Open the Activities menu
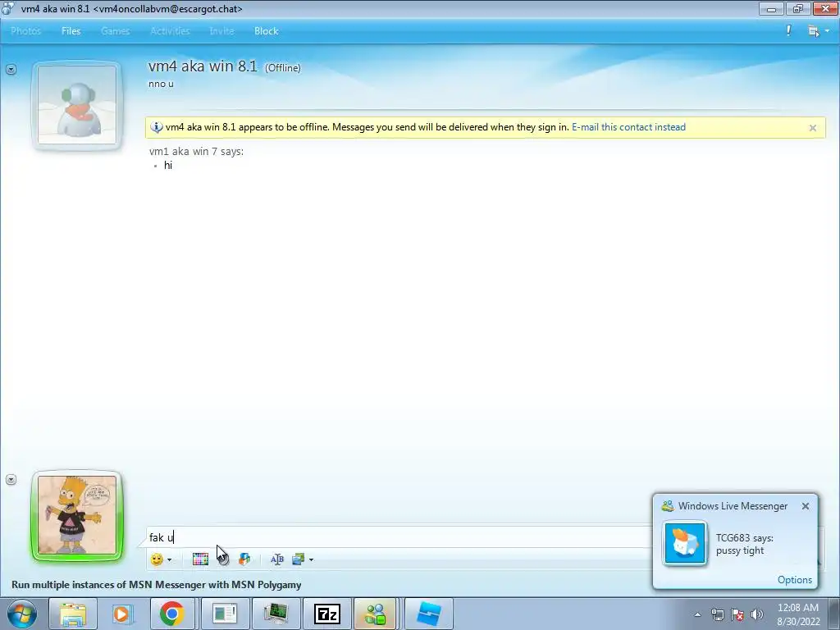840x630 pixels. coord(170,31)
